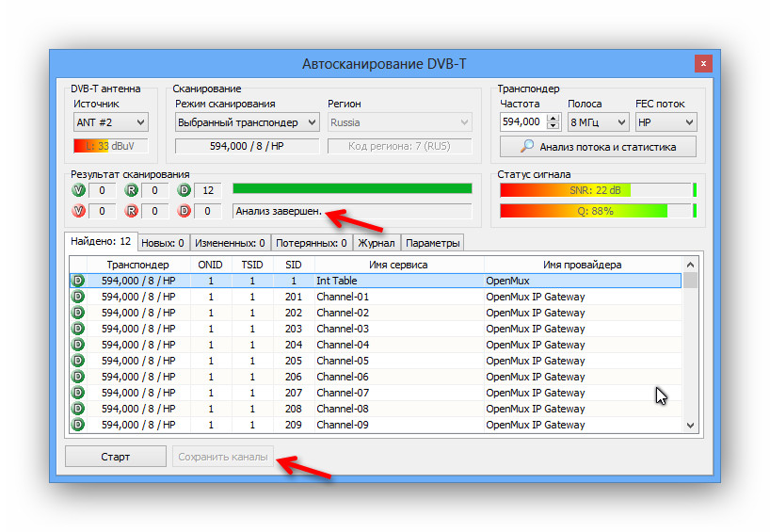Screen dimensions: 770x532
Task: Click Анализ потока и статистика button
Action: pyautogui.click(x=599, y=146)
